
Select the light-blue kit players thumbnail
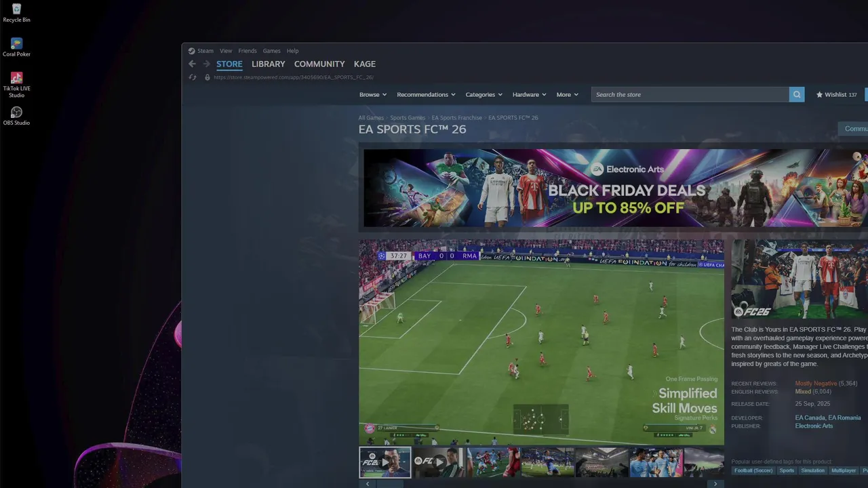coord(656,462)
